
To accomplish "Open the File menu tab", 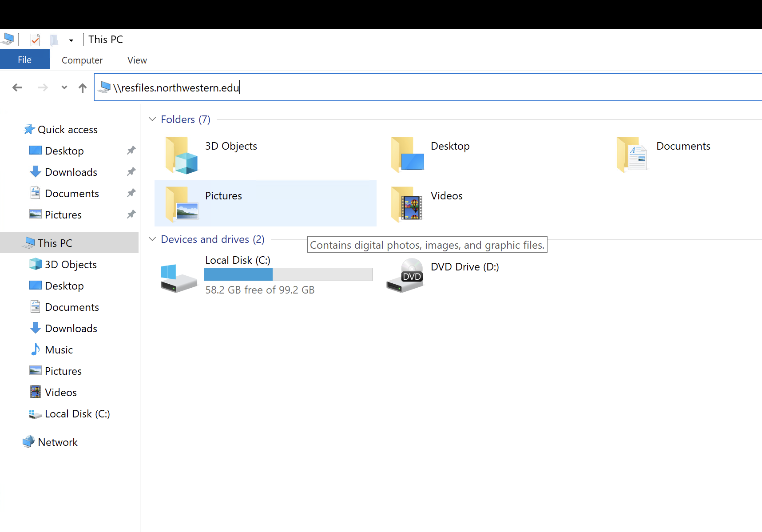I will (24, 60).
